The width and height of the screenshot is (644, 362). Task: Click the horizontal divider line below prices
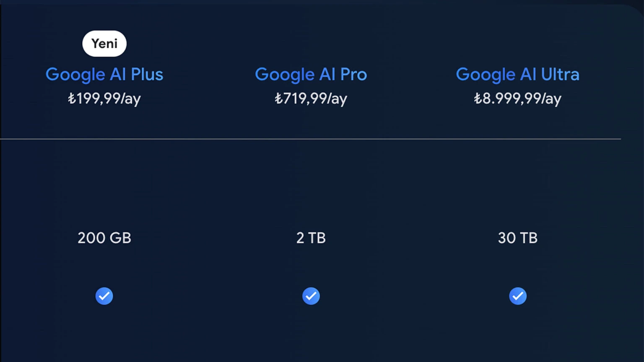coord(310,139)
